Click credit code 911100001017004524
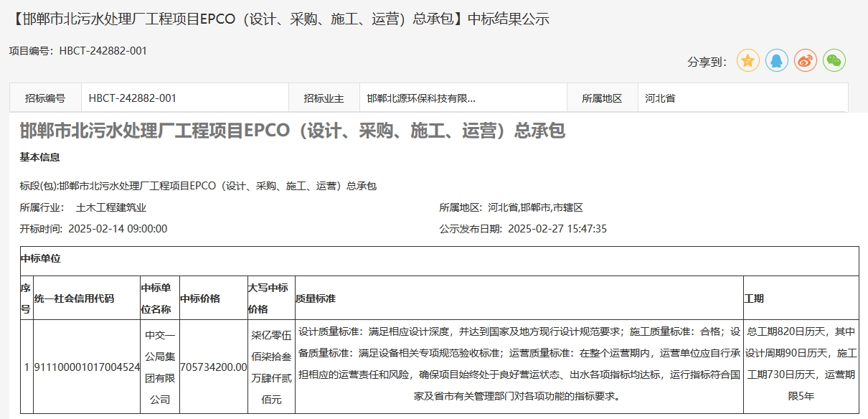 (87, 367)
